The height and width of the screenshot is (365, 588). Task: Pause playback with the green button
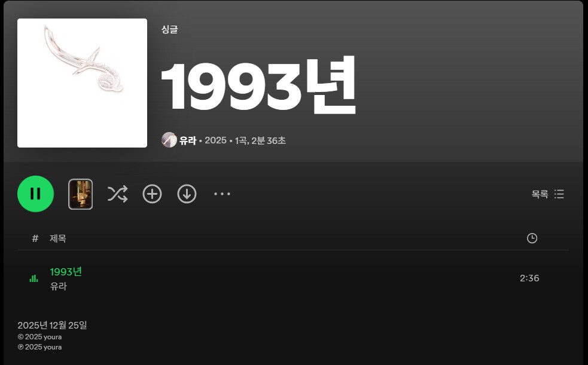click(36, 194)
